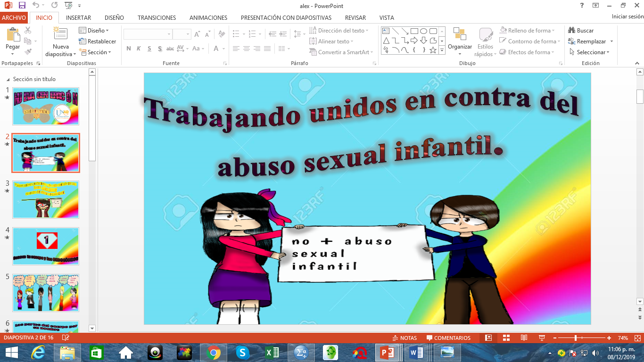644x362 pixels.
Task: Select center text alignment
Action: click(247, 49)
